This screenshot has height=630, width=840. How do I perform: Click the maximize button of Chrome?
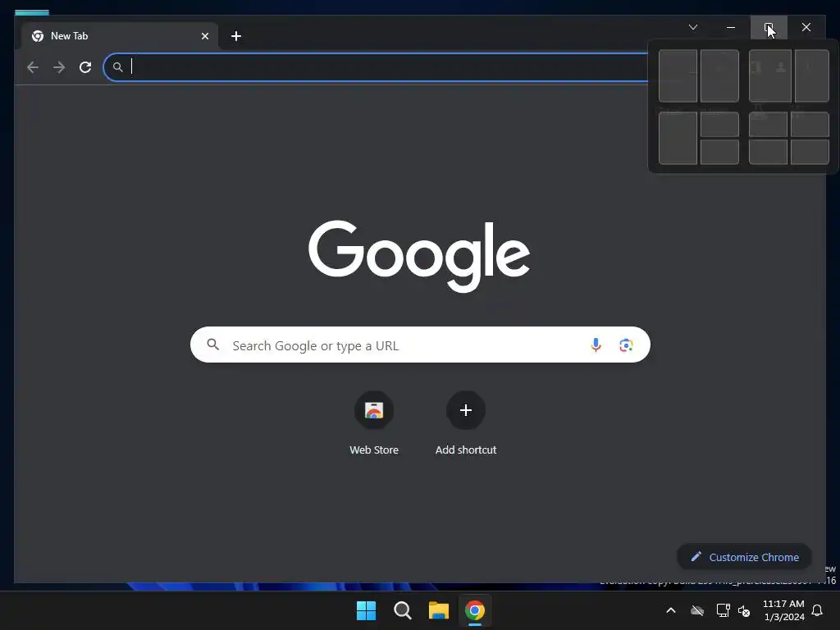tap(769, 27)
